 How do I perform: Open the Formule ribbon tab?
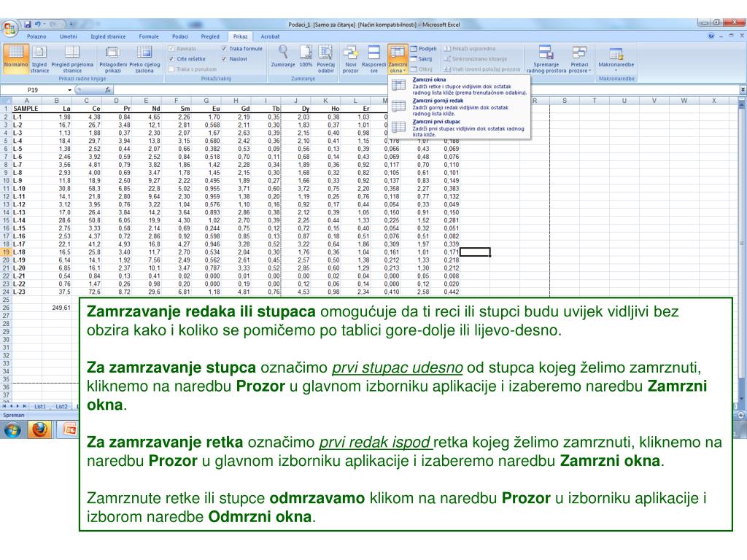tap(149, 36)
